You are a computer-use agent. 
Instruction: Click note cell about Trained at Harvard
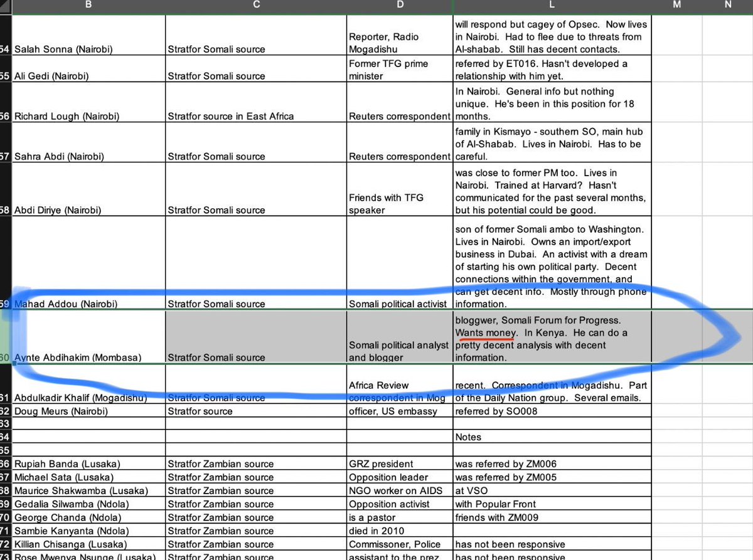(x=552, y=189)
